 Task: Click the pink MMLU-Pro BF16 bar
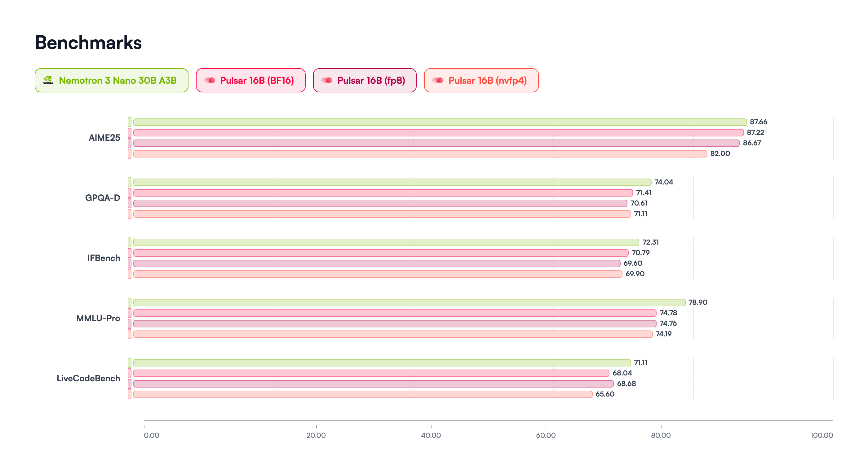395,313
